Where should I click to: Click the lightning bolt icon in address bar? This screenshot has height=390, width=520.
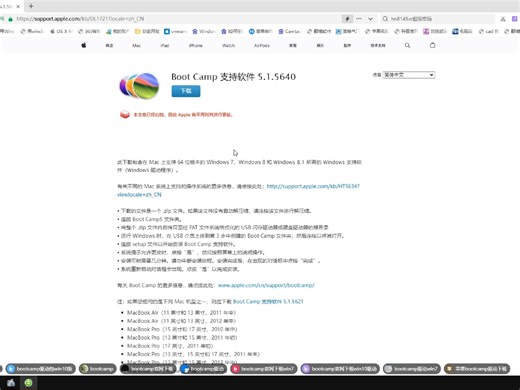pyautogui.click(x=347, y=19)
